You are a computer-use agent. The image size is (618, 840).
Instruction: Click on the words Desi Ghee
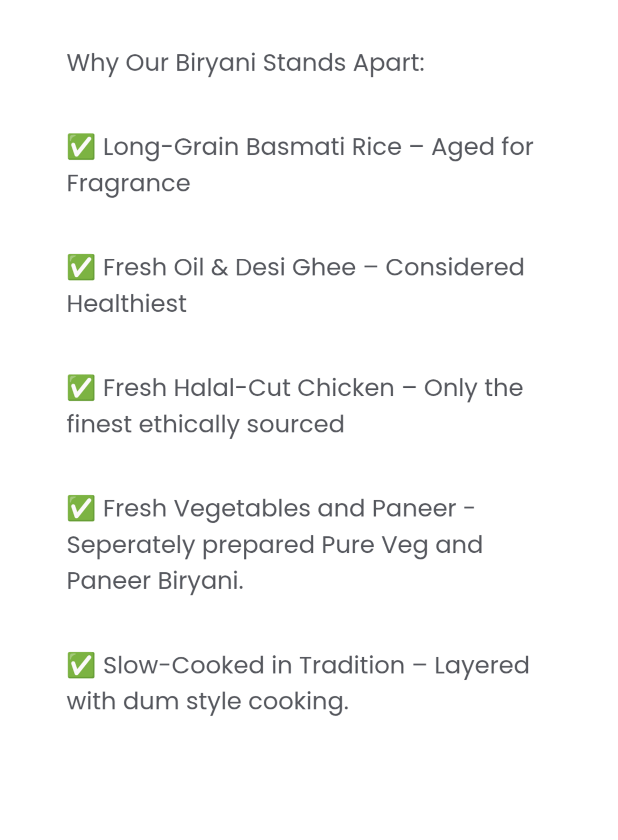[x=295, y=267]
